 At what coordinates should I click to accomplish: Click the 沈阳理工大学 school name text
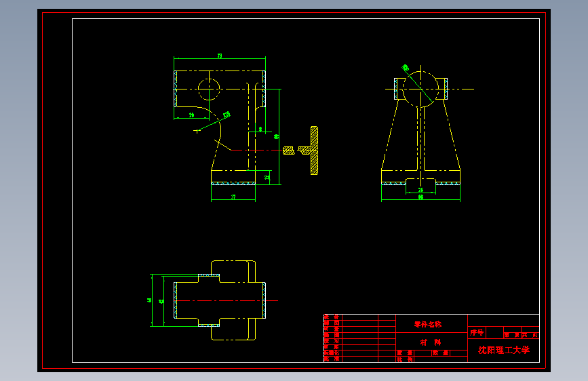tap(504, 350)
